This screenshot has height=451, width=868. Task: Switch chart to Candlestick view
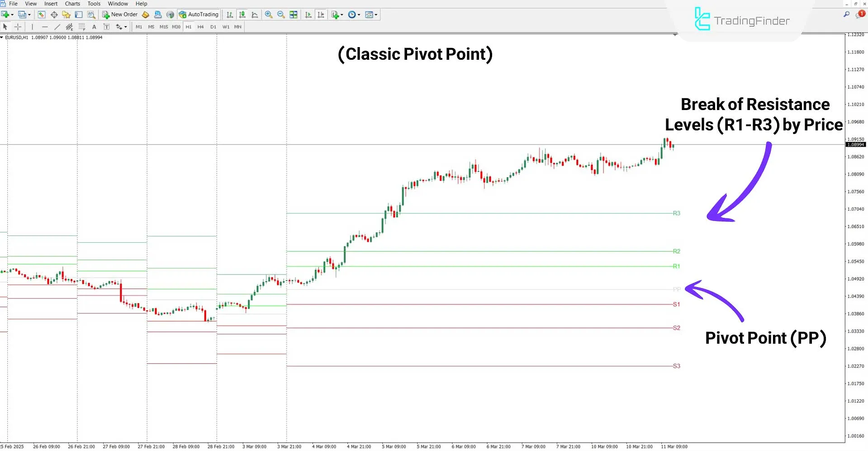point(242,14)
